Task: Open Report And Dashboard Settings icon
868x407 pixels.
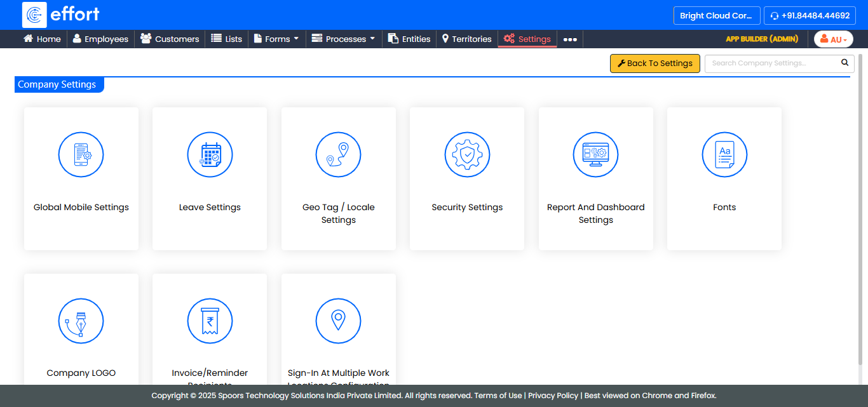Action: [595, 154]
